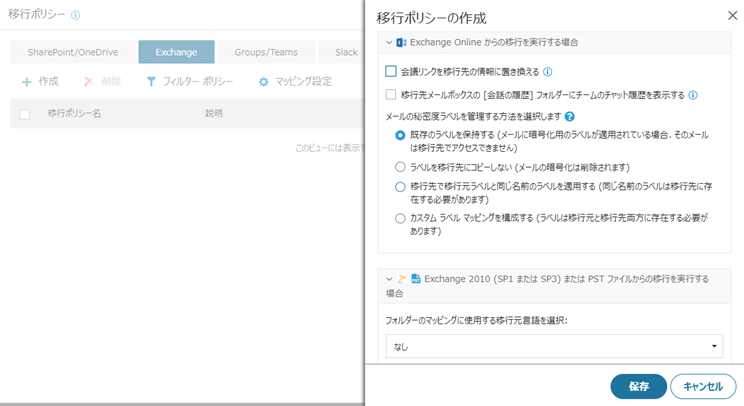744x406 pixels.
Task: Open the 移行元言語 dropdown showing なし
Action: (554, 346)
